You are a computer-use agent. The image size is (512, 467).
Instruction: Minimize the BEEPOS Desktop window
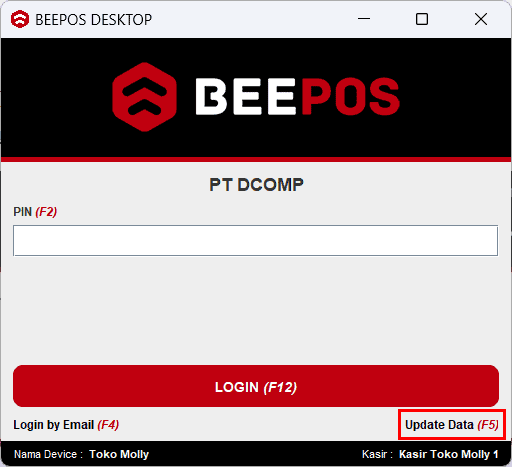point(364,19)
